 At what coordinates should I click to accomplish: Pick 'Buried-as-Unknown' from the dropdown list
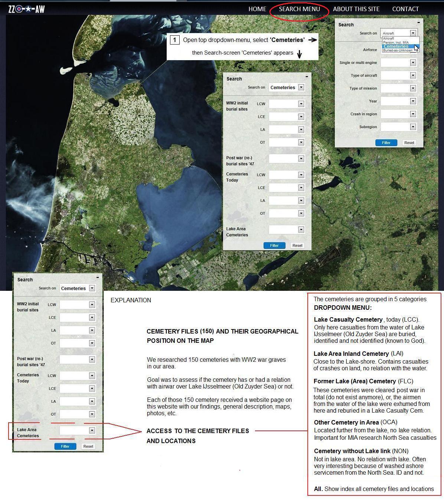tap(398, 51)
